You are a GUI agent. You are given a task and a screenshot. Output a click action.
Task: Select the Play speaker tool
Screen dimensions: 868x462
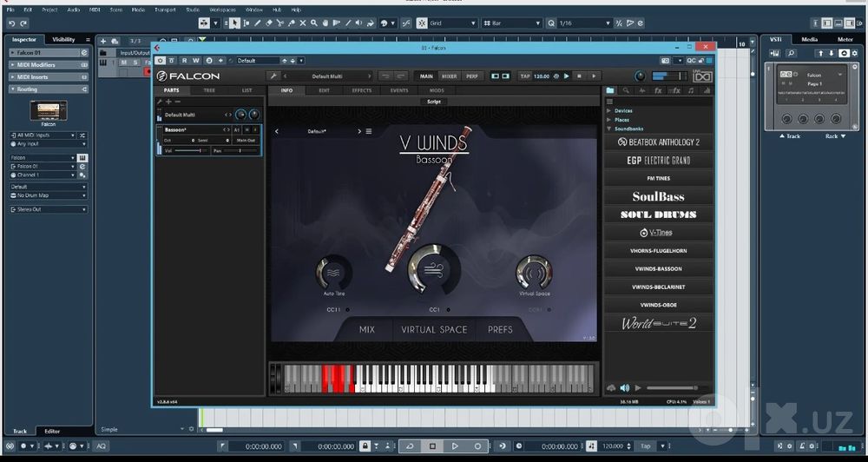click(x=358, y=23)
